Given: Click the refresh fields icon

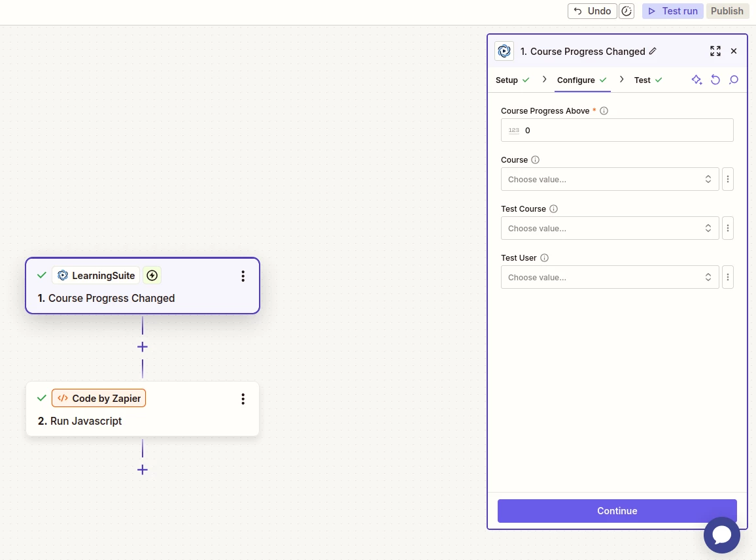Looking at the screenshot, I should tap(715, 80).
